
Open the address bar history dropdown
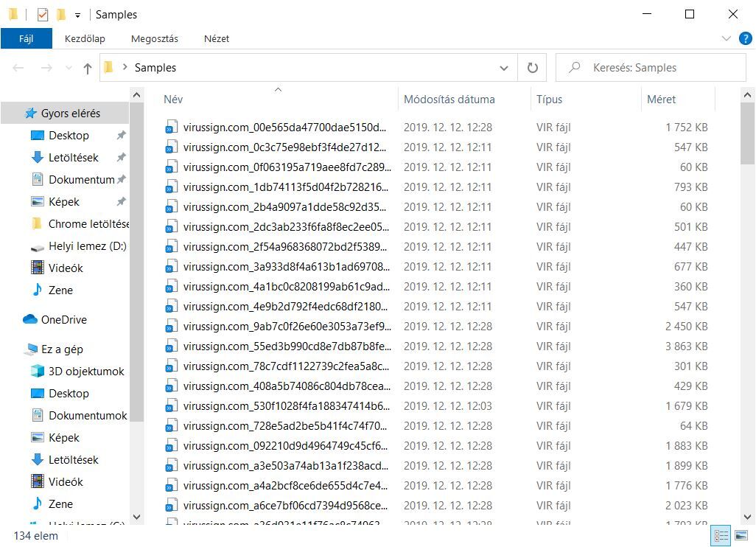click(x=504, y=68)
